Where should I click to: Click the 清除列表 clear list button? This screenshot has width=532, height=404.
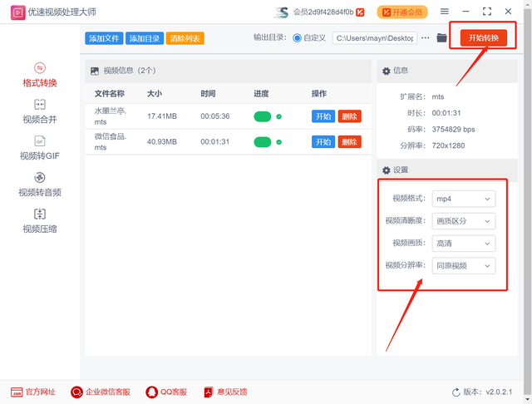tap(185, 38)
